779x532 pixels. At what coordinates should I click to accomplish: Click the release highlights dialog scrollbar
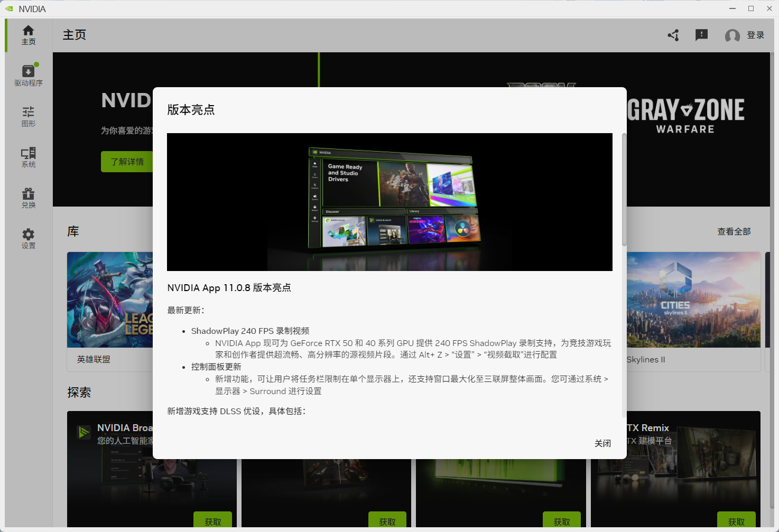(624, 189)
